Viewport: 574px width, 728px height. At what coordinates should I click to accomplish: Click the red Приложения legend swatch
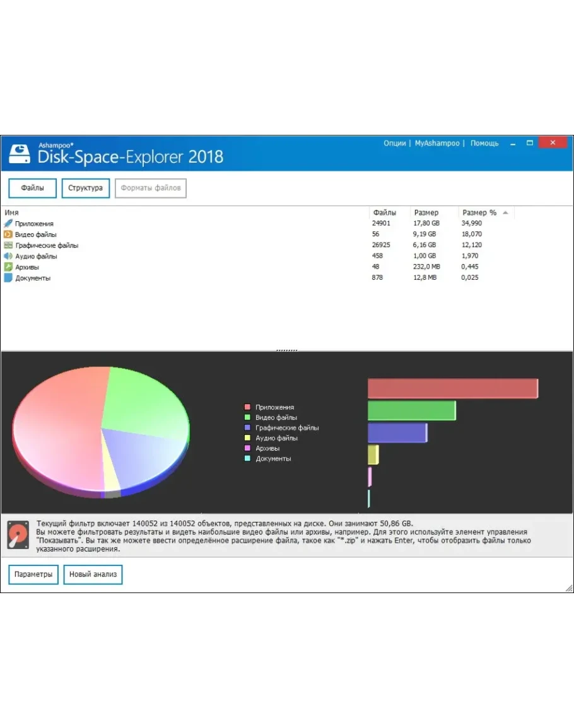point(248,407)
